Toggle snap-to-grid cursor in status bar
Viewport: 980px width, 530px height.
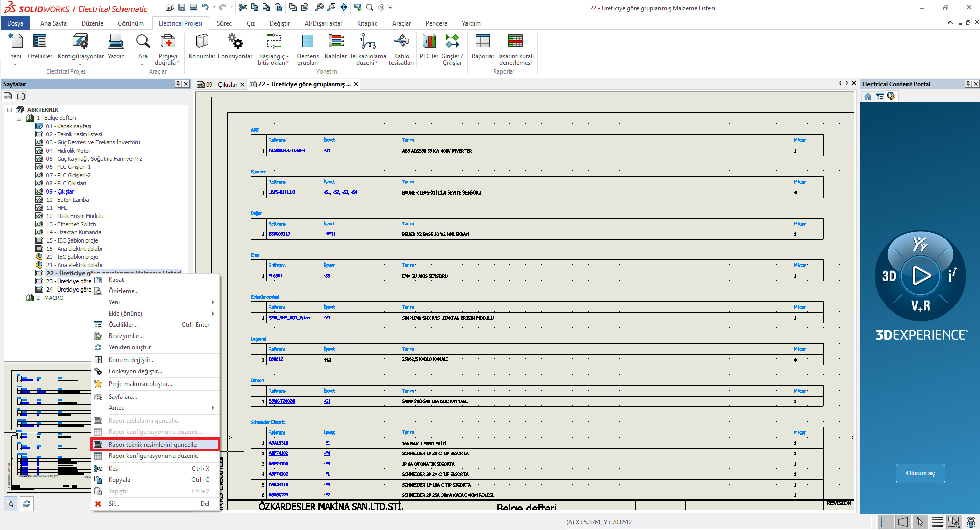tap(920, 522)
